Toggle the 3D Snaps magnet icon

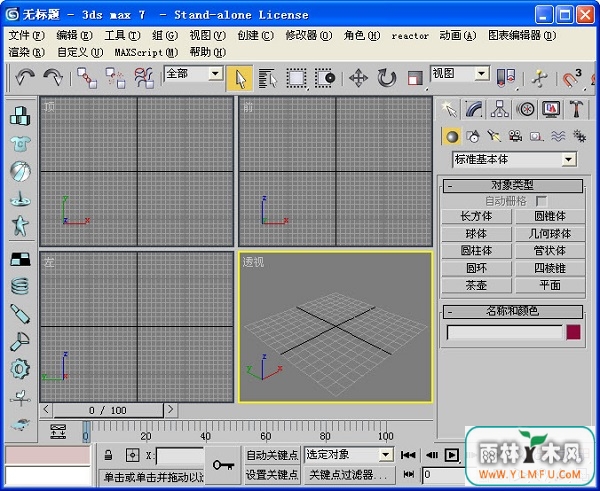[x=572, y=78]
